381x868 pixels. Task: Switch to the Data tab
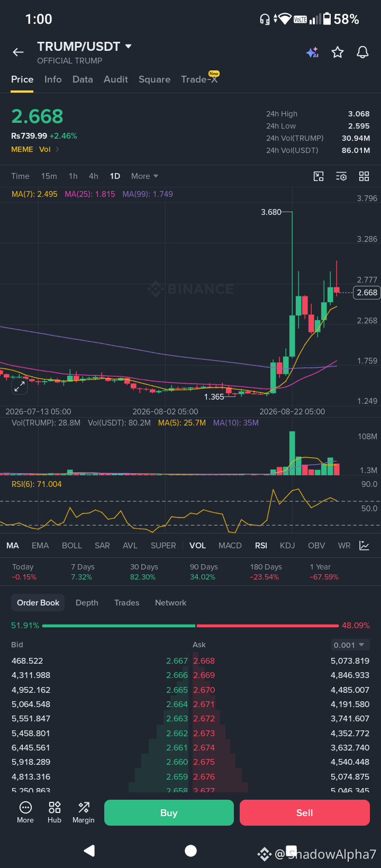pyautogui.click(x=83, y=79)
